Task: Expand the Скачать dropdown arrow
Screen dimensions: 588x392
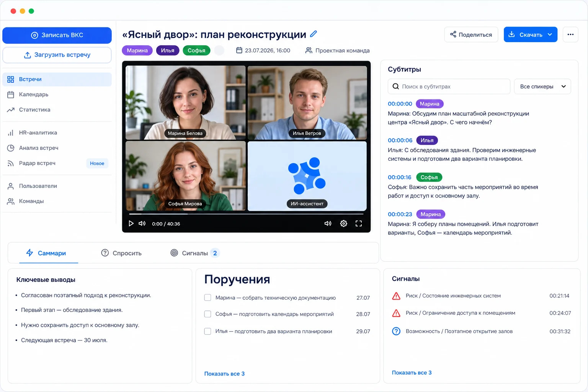Action: tap(550, 34)
